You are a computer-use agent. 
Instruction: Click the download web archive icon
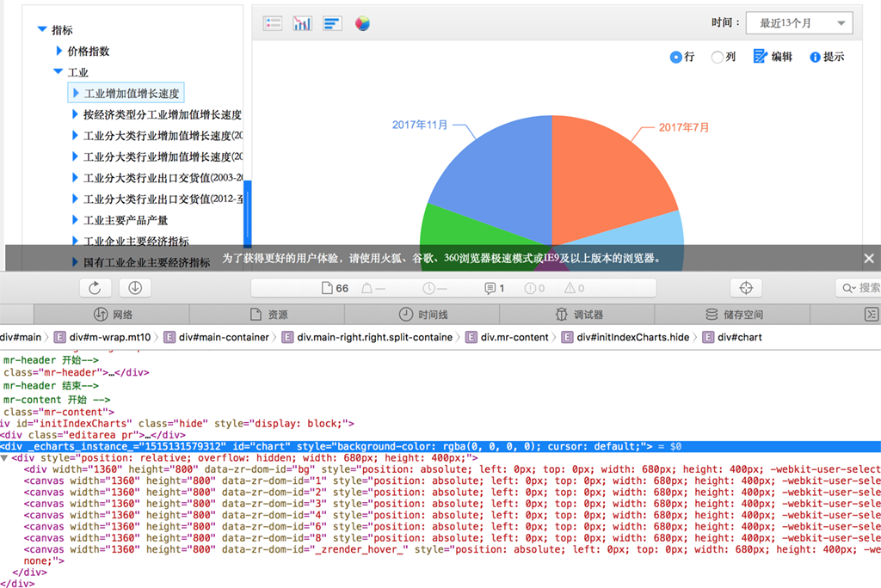point(135,288)
